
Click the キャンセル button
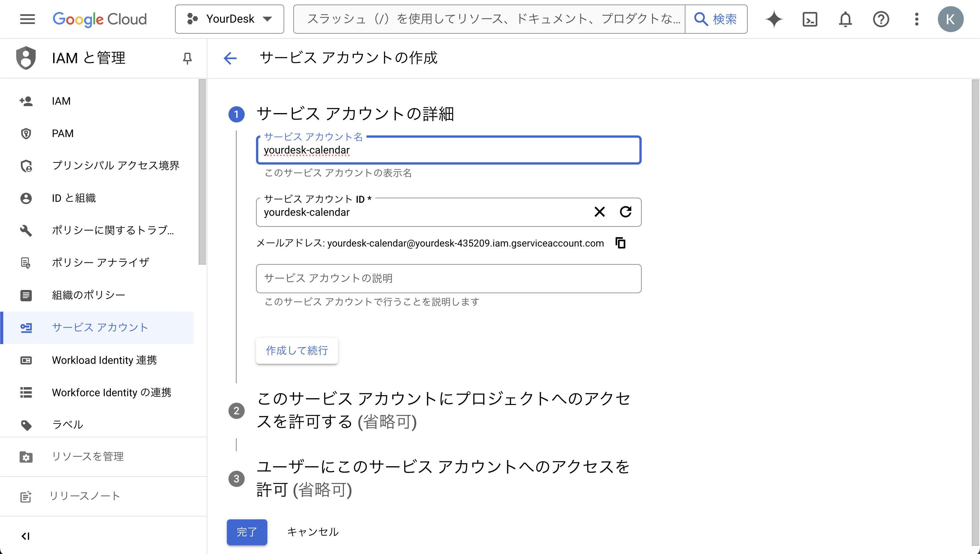pyautogui.click(x=313, y=532)
